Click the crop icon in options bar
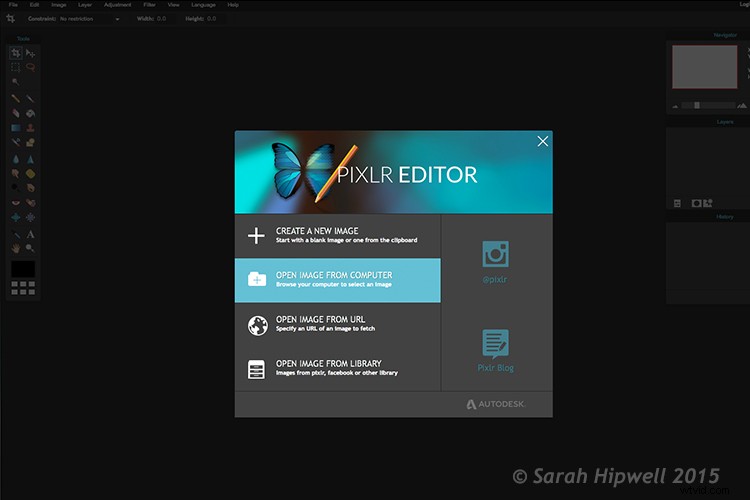750x500 pixels. pos(11,19)
